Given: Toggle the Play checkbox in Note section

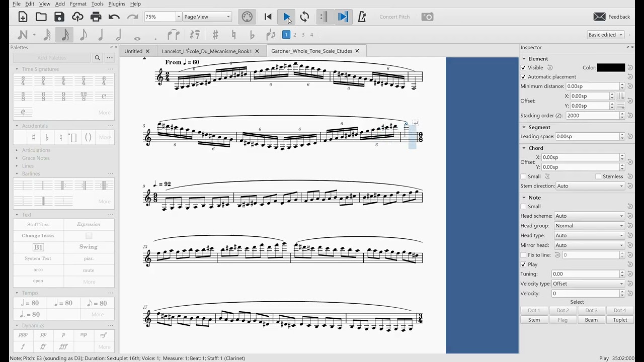Looking at the screenshot, I should 523,264.
